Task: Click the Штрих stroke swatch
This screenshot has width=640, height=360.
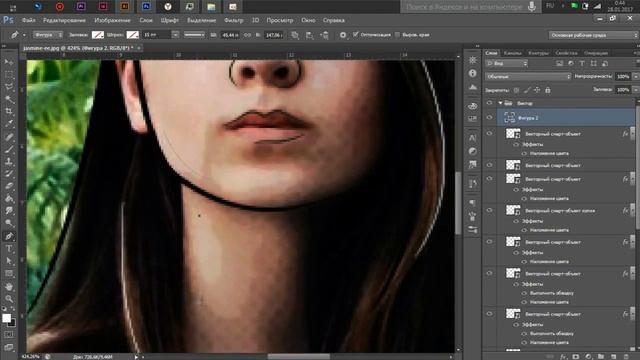Action: pos(132,35)
